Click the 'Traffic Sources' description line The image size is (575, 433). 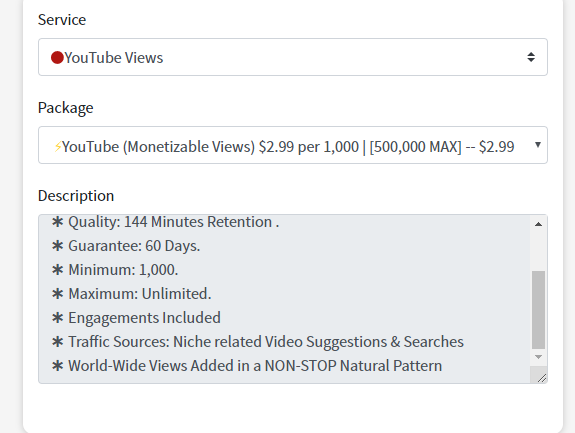tap(258, 342)
